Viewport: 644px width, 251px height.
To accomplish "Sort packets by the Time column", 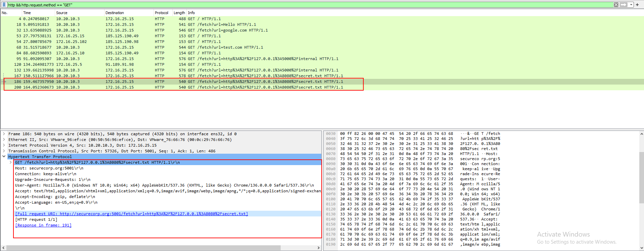I will click(x=27, y=13).
